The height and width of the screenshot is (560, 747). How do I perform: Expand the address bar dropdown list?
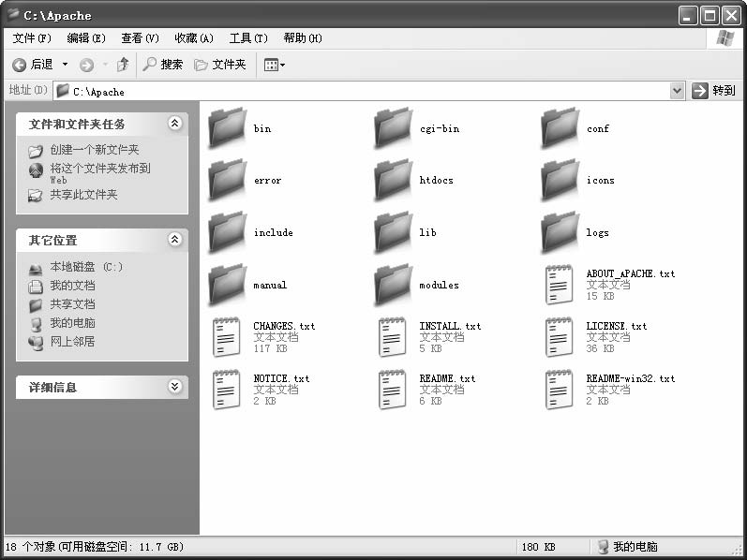point(677,91)
